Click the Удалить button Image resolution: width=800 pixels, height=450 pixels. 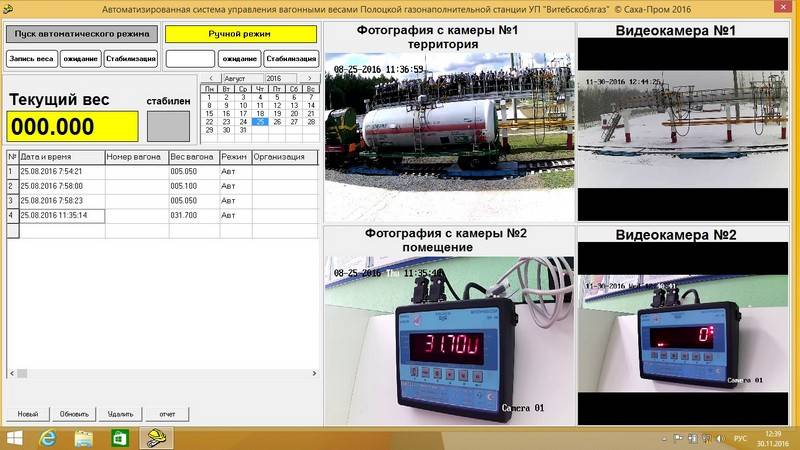point(120,414)
